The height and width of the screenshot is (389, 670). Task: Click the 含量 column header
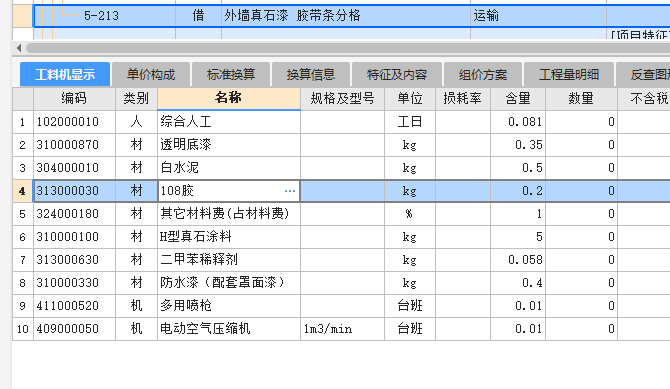click(518, 99)
